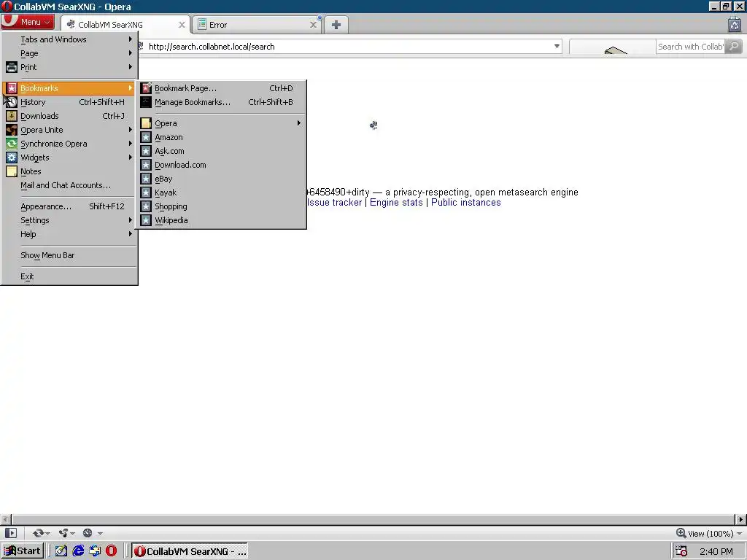
Task: Click the Bookmarks star icon in menu
Action: pyautogui.click(x=12, y=88)
